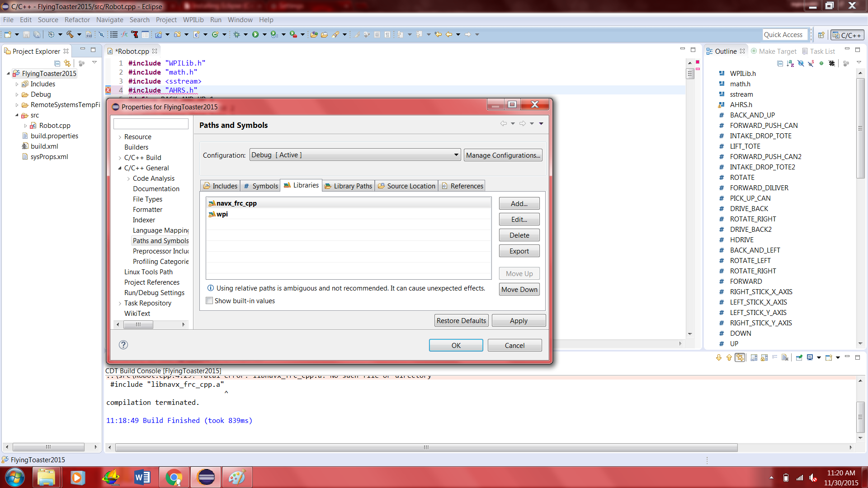The image size is (868, 488).
Task: Toggle Pin Console icon
Action: (799, 357)
